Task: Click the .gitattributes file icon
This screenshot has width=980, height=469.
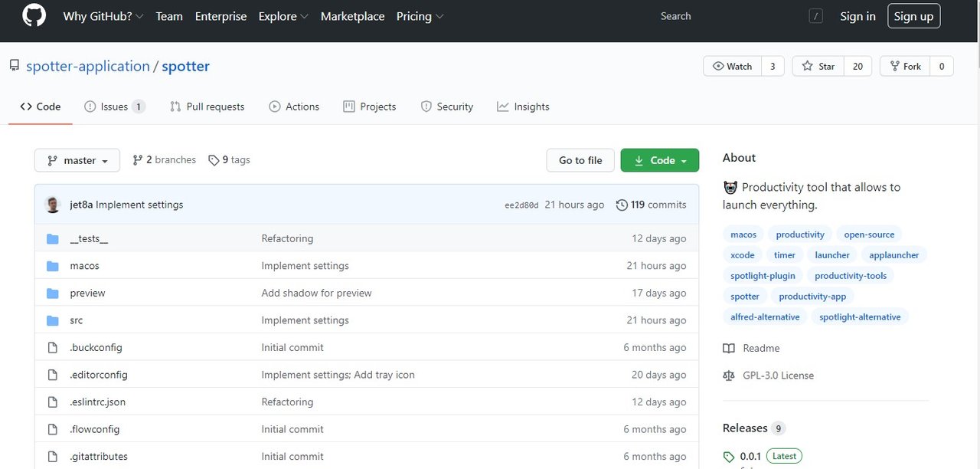Action: coord(53,456)
